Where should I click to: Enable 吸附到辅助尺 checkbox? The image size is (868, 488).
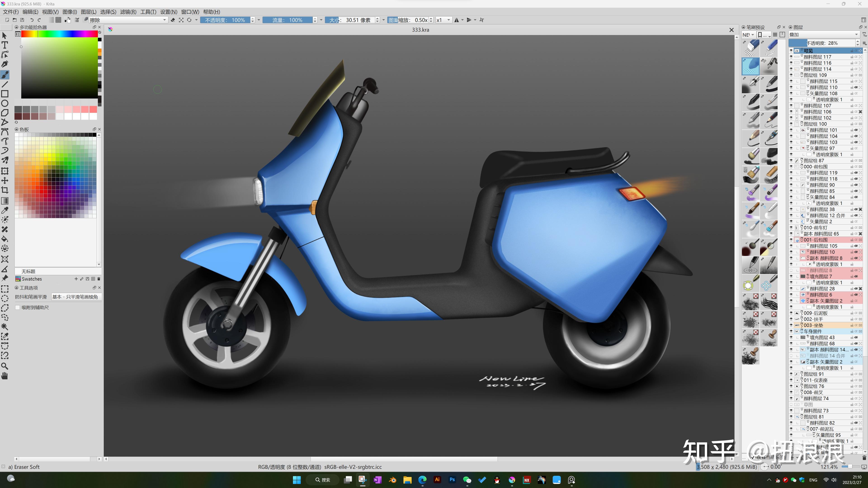[18, 307]
